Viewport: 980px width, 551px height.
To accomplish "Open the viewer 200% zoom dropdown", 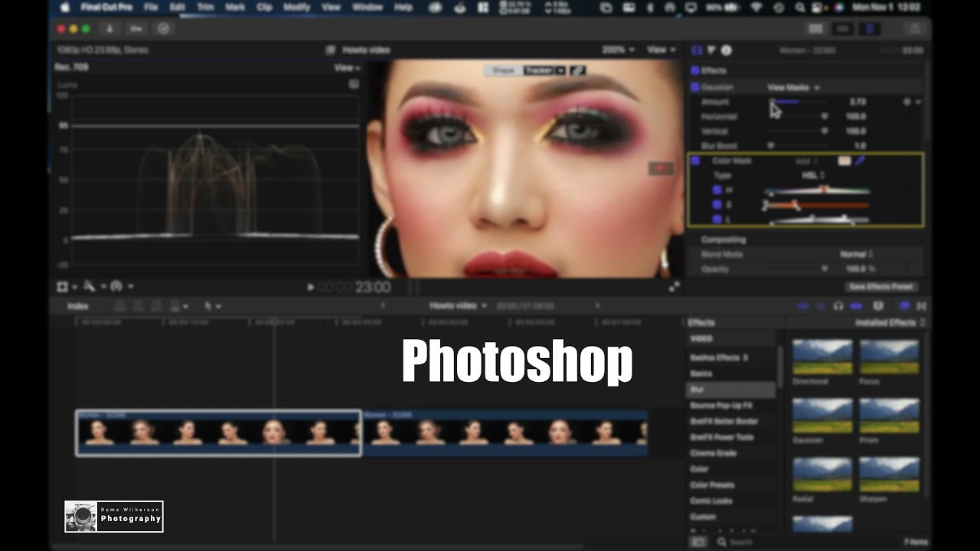I will [x=618, y=50].
